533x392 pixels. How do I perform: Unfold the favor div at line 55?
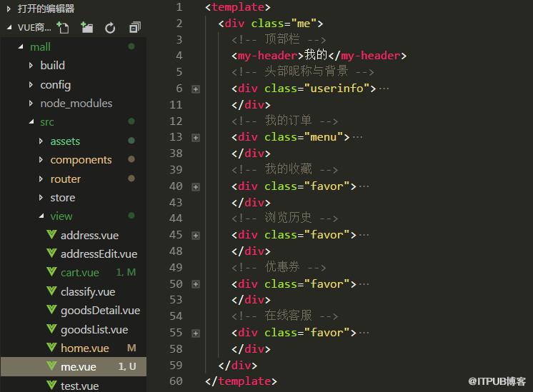pyautogui.click(x=196, y=333)
